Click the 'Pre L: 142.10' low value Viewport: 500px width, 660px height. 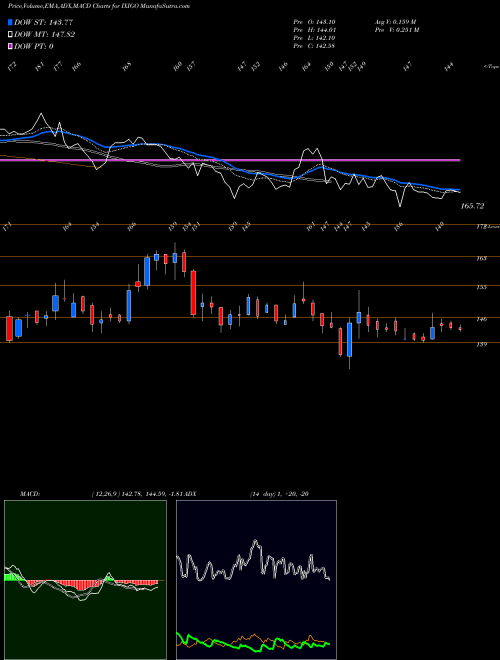(314, 38)
